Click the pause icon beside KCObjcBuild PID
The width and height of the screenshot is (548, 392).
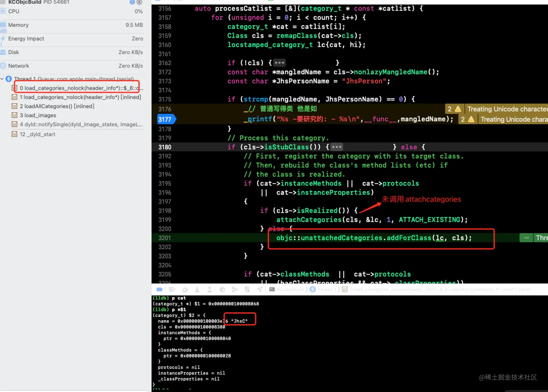(139, 2)
